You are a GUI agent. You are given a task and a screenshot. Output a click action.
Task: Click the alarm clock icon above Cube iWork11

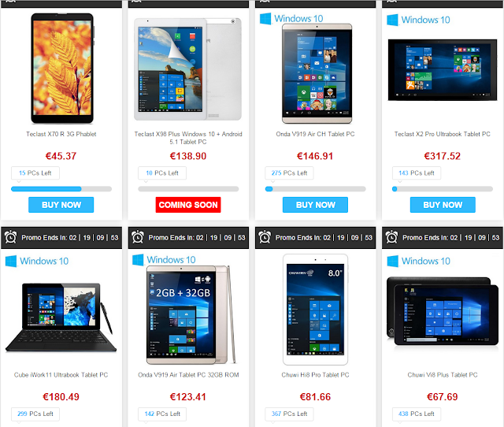coord(10,237)
